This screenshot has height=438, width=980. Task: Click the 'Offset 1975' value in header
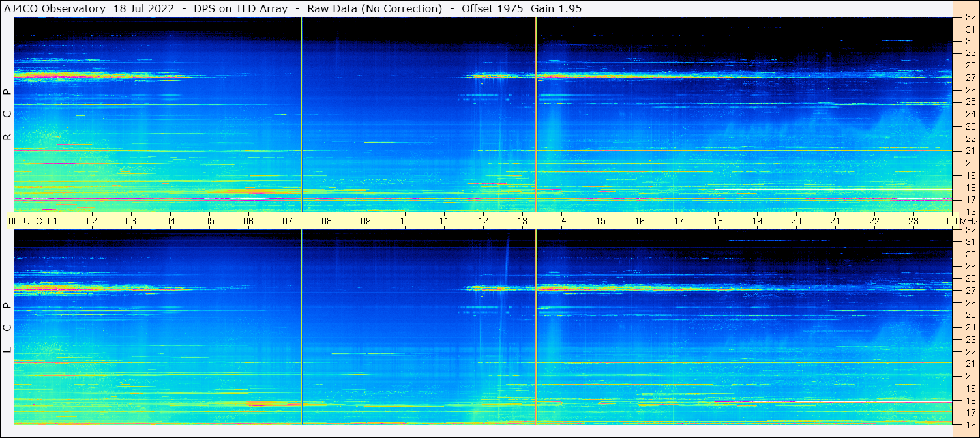point(493,9)
